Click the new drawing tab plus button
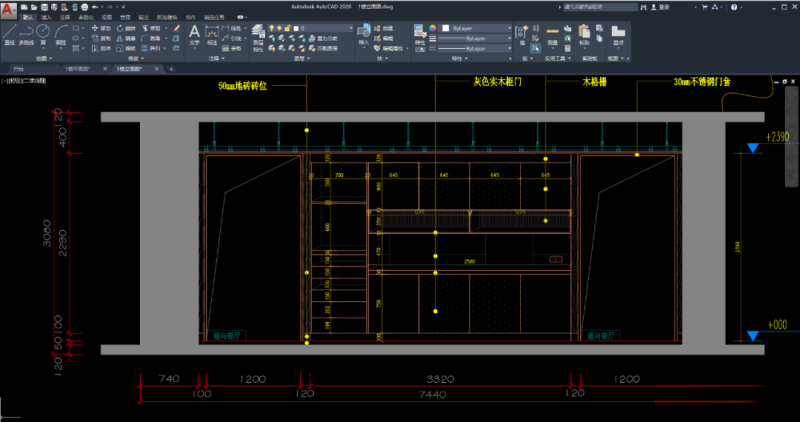Screen dimensions: 800x422 point(171,69)
